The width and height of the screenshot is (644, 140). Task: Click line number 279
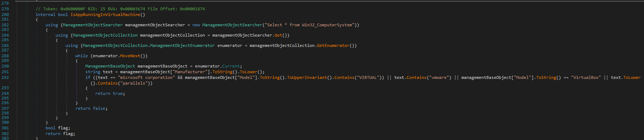click(x=5, y=9)
